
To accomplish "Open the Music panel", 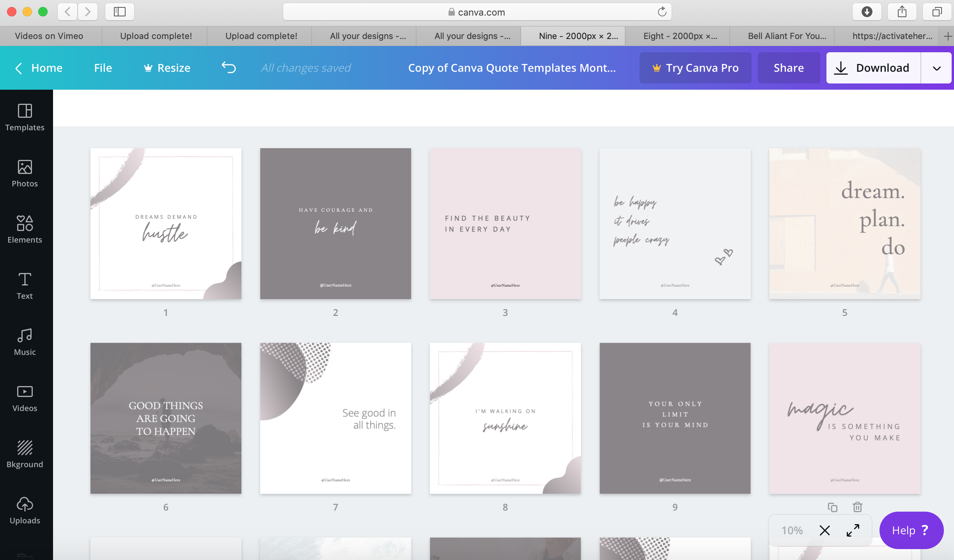I will pyautogui.click(x=25, y=342).
